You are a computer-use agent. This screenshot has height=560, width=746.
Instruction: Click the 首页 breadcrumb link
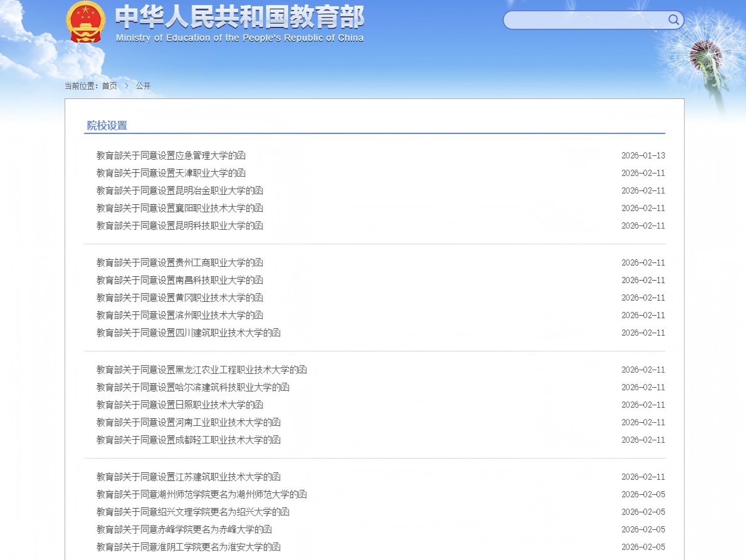coord(109,86)
